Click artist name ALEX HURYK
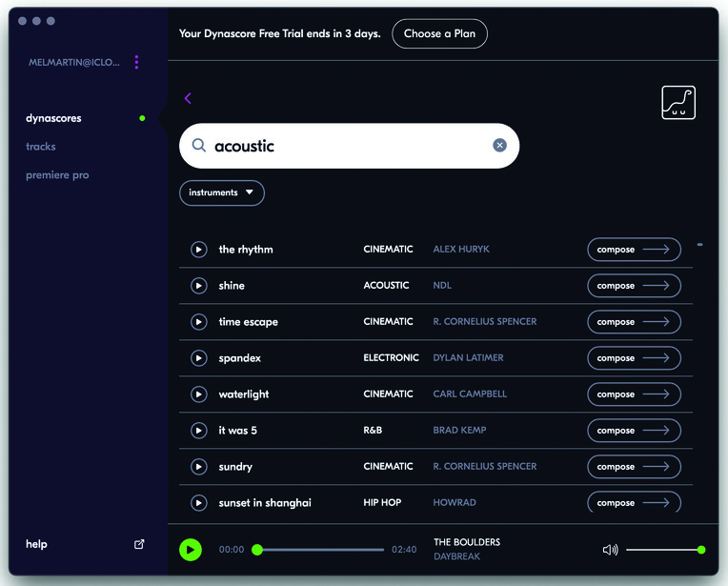The image size is (728, 586). click(461, 250)
